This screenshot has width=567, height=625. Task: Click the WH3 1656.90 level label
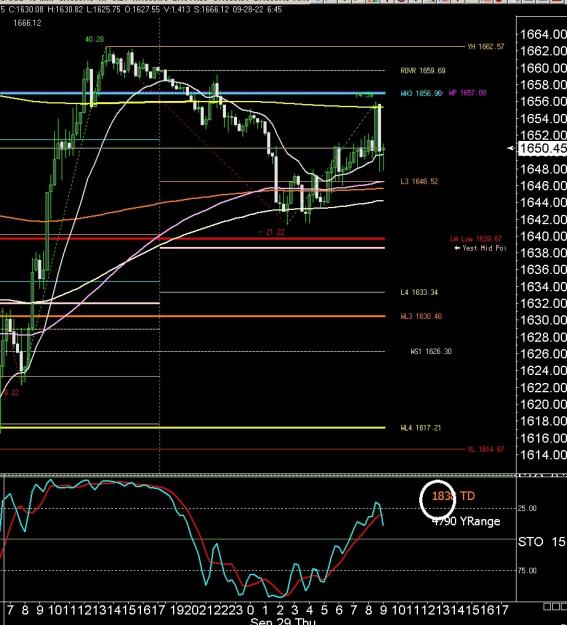[x=421, y=93]
